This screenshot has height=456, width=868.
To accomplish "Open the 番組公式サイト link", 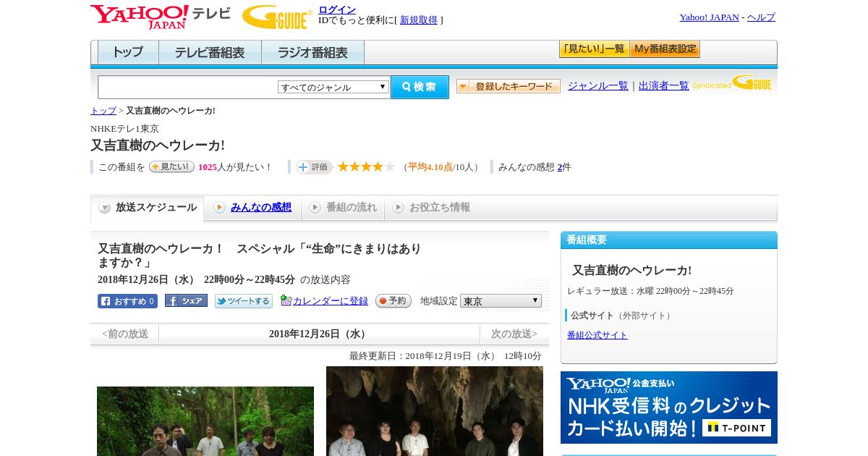I will [x=597, y=335].
